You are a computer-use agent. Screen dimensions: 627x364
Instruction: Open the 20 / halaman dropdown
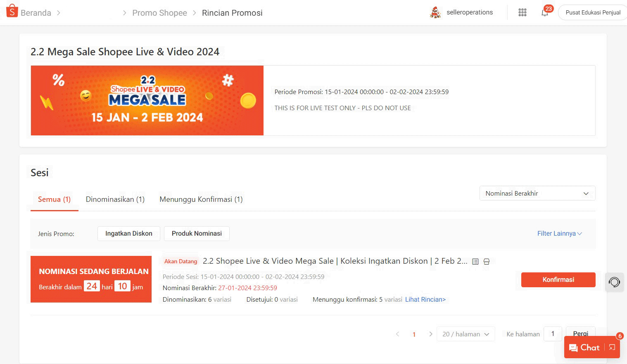[465, 334]
